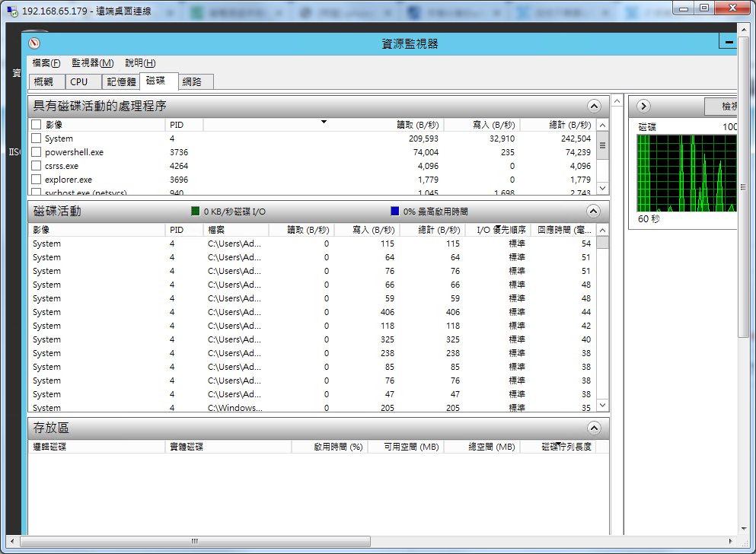The width and height of the screenshot is (756, 554).
Task: Click scroll-up arrow of main panel scrollbar
Action: click(617, 101)
